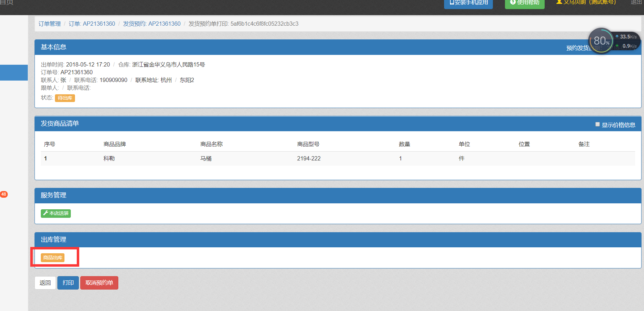Screen dimensions: 644x311
Task: Click the red 取消预约单 button
Action: pyautogui.click(x=99, y=283)
